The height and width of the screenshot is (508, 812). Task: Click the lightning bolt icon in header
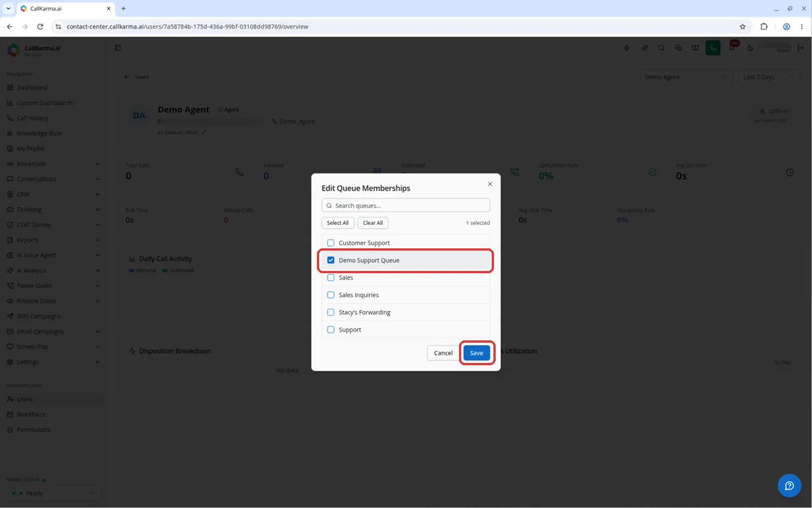pos(626,48)
